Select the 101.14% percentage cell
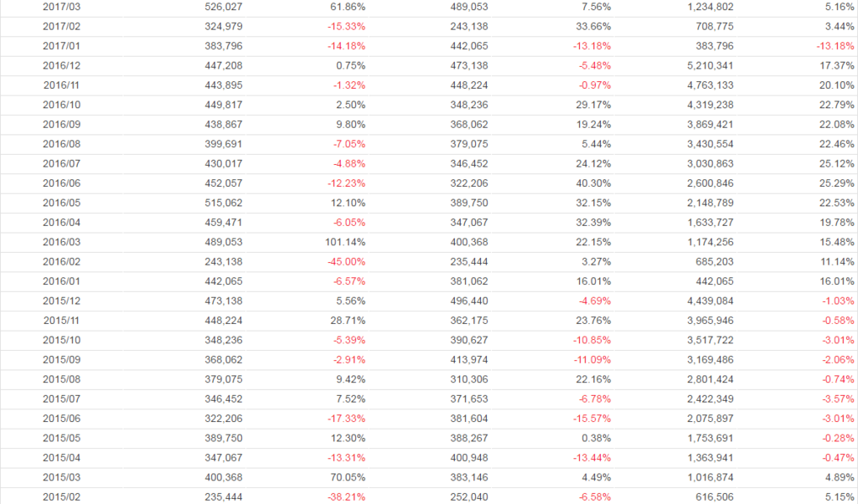Image resolution: width=858 pixels, height=504 pixels. (x=344, y=241)
